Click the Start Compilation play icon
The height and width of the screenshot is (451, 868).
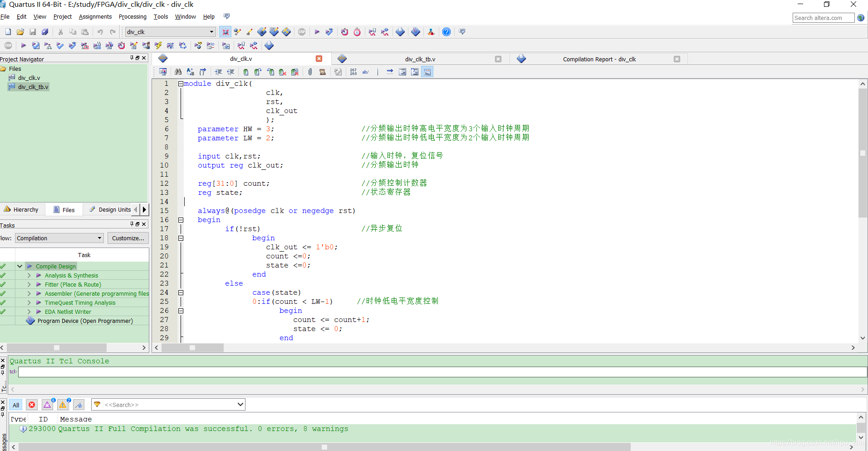click(317, 32)
